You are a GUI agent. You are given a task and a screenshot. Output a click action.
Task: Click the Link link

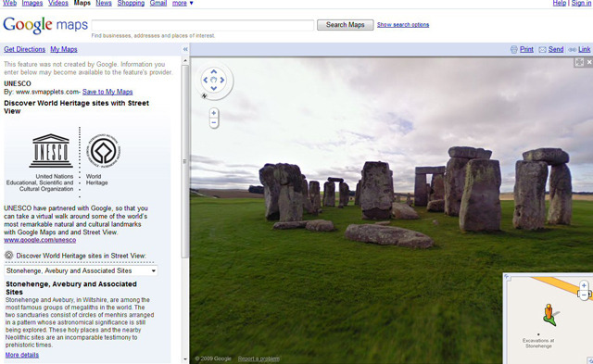[x=585, y=49]
